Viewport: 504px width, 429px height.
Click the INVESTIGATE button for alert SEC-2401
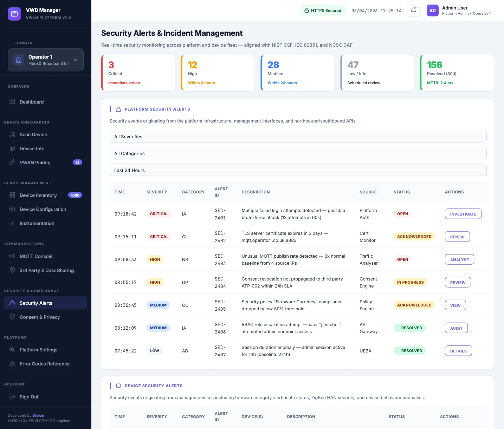(463, 214)
